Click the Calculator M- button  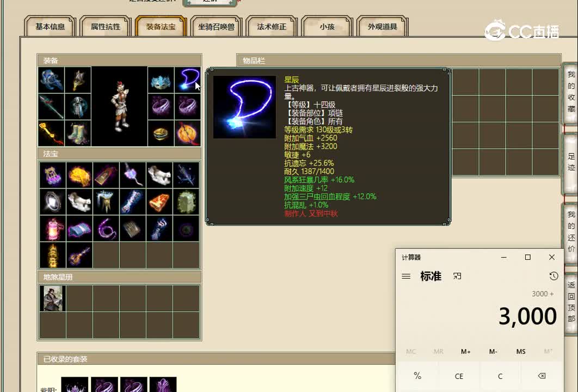[x=493, y=351]
